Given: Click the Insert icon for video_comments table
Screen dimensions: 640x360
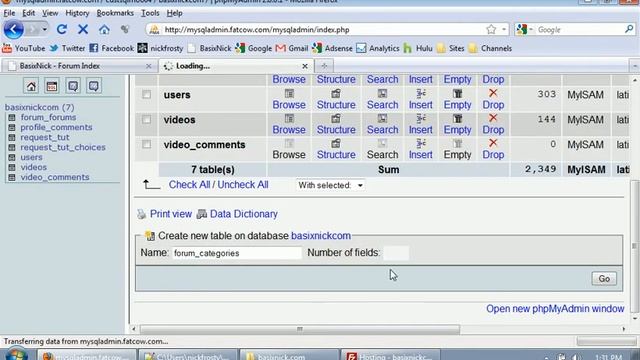Looking at the screenshot, I should [421, 143].
